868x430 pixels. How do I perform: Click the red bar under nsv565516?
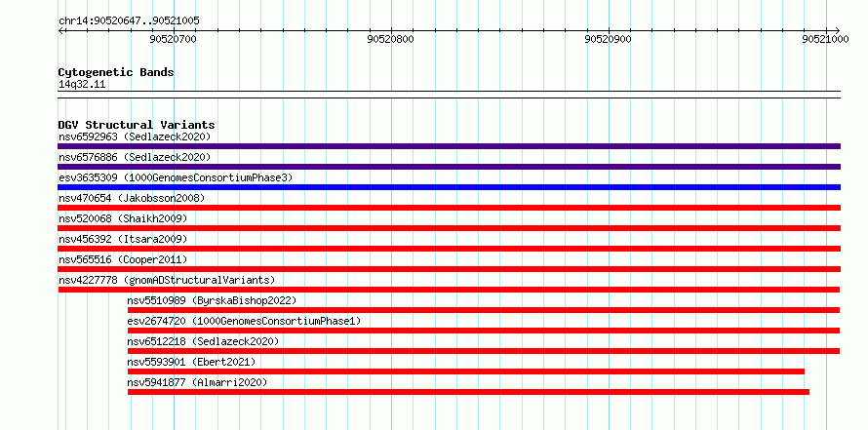pyautogui.click(x=449, y=269)
